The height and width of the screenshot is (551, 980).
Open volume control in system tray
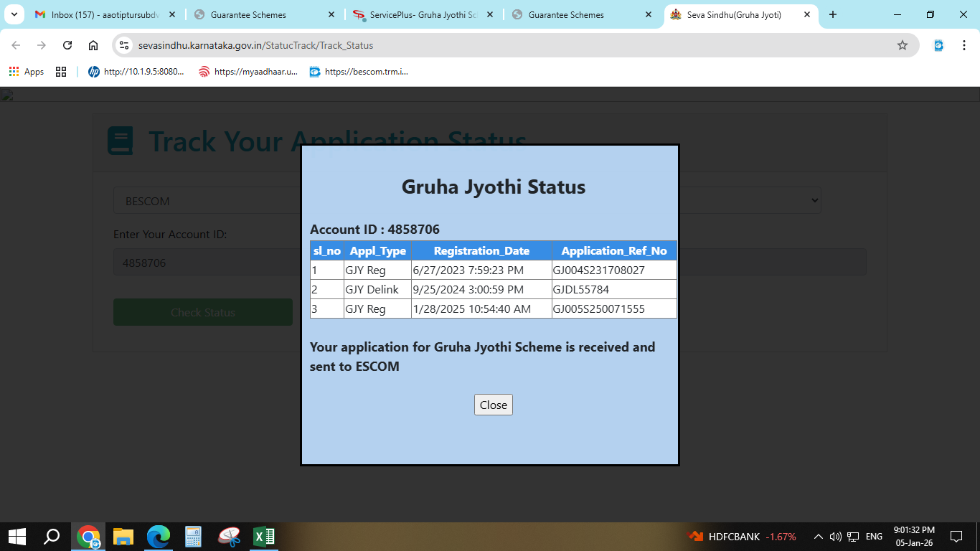click(x=835, y=537)
